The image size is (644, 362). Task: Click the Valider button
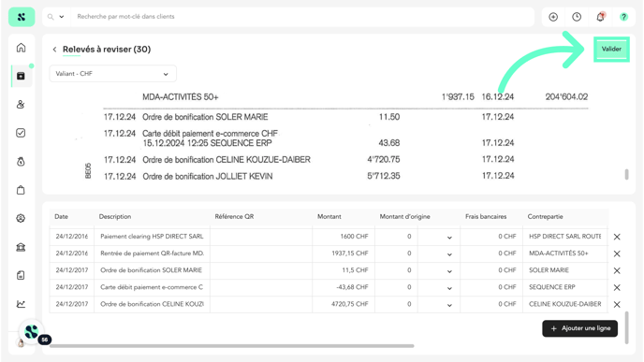pos(611,50)
